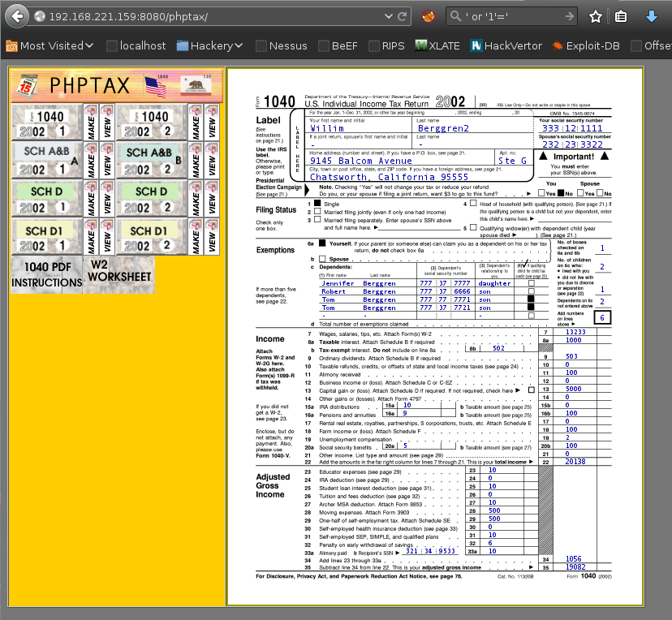Open VIEW icon for taxpayer 2 SCH D form
672x620 pixels.
(211, 197)
